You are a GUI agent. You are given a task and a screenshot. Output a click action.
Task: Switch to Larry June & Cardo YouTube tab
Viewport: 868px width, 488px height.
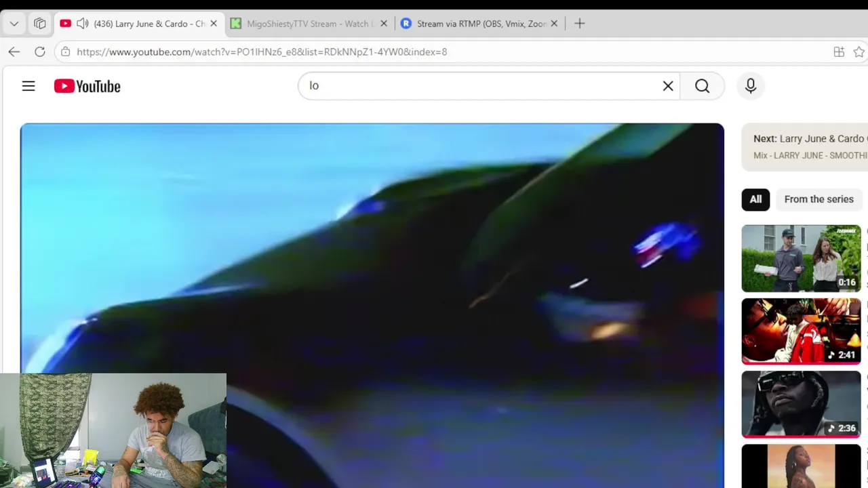[139, 24]
